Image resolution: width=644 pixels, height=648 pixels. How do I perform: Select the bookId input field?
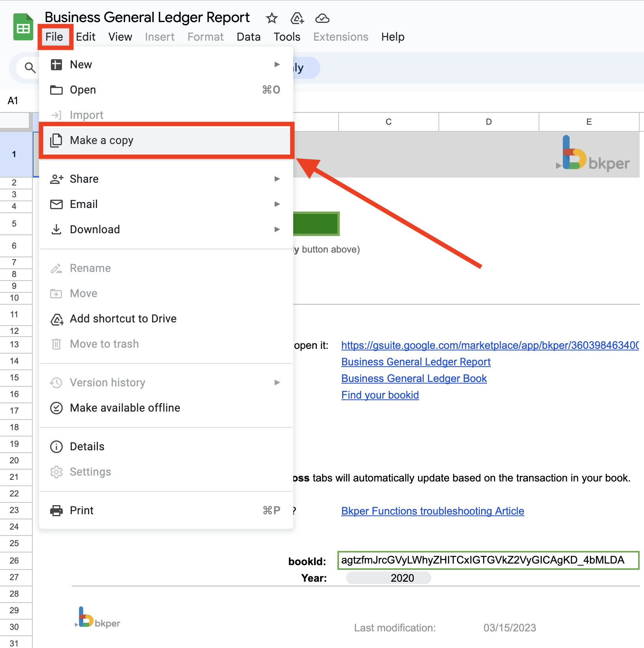coord(488,560)
